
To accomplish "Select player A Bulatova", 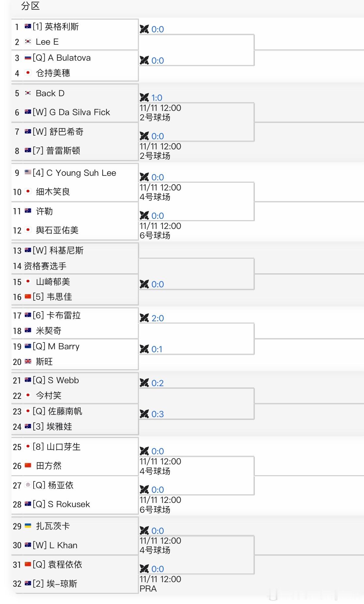I will pyautogui.click(x=69, y=58).
